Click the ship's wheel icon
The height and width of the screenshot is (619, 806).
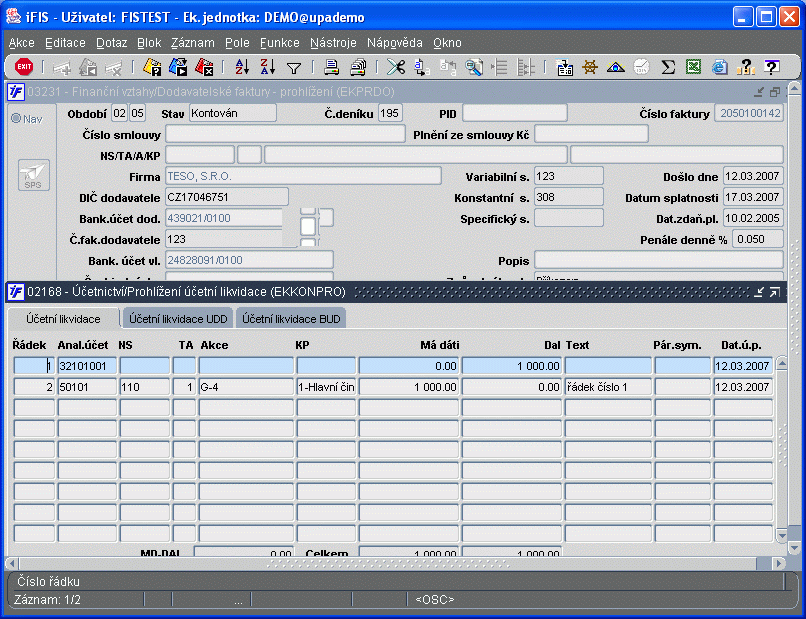[x=590, y=67]
